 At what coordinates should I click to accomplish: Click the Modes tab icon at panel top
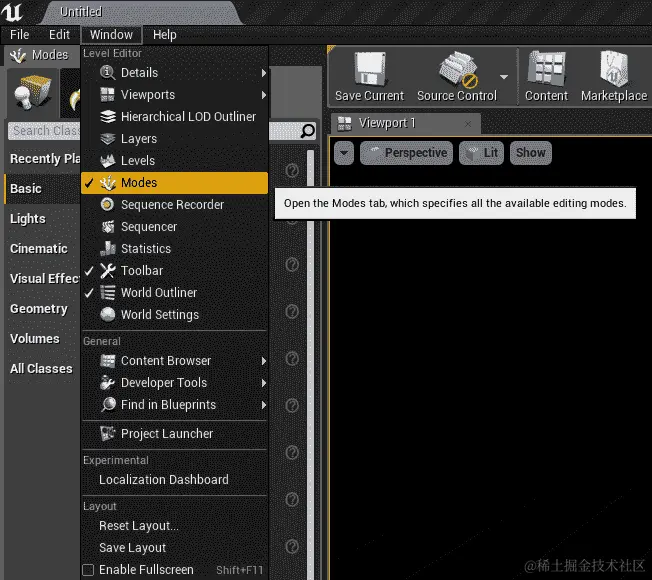coord(18,55)
